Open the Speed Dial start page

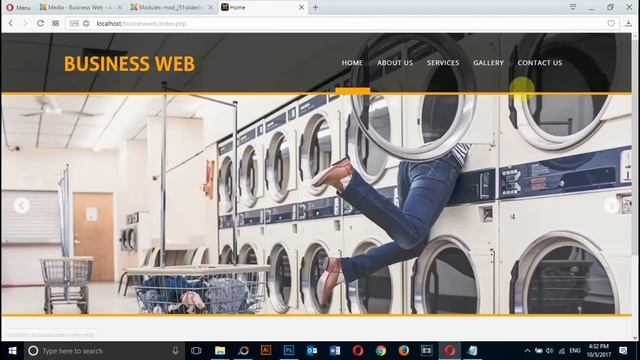pyautogui.click(x=56, y=23)
